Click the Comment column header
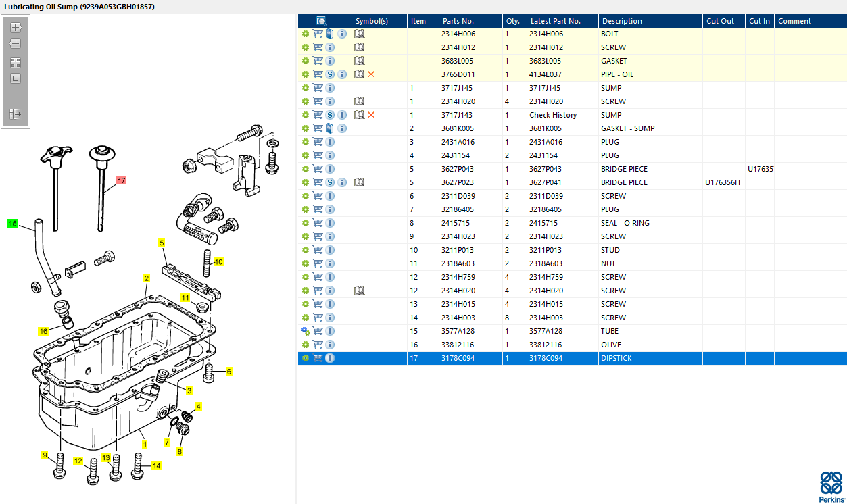This screenshot has height=504, width=847. point(810,21)
